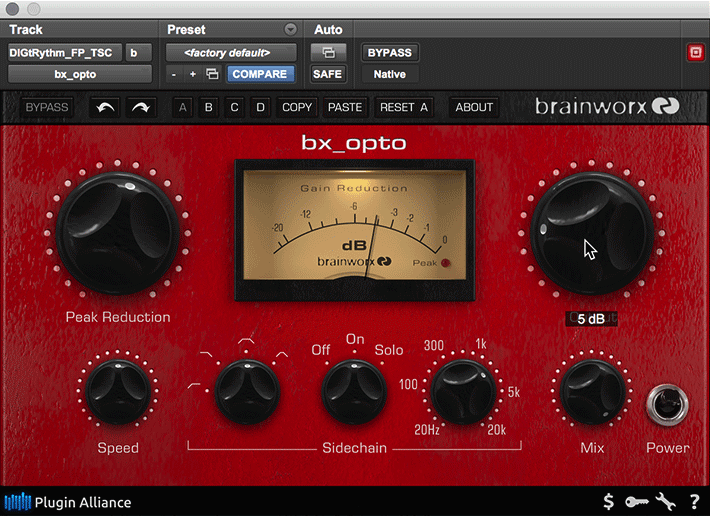Open the wrench settings icon
Screen dimensions: 710x516
coord(666,502)
